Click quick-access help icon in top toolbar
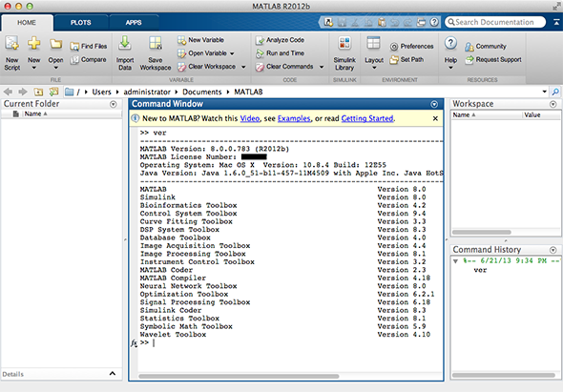This screenshot has height=392, width=563. (434, 22)
